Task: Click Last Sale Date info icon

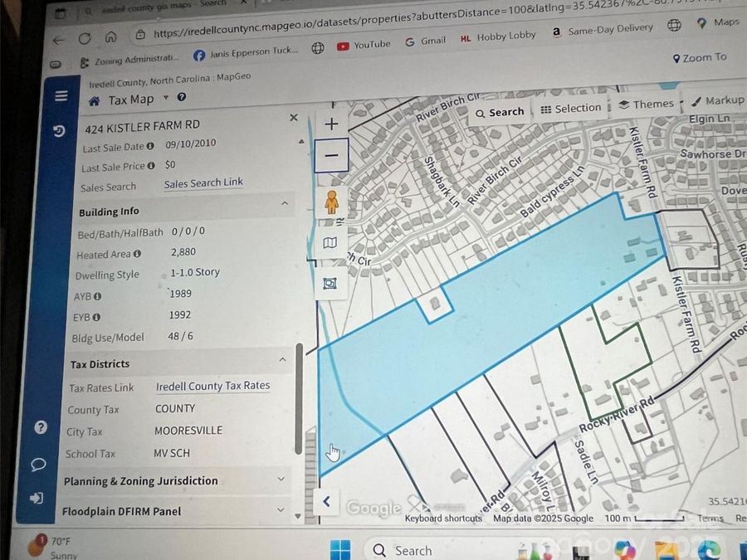Action: tap(150, 146)
